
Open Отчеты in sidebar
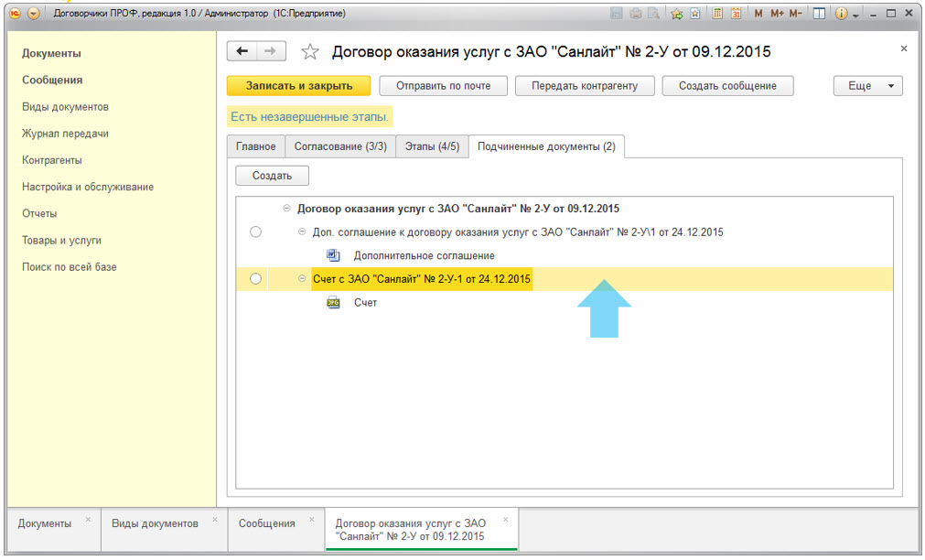(39, 213)
